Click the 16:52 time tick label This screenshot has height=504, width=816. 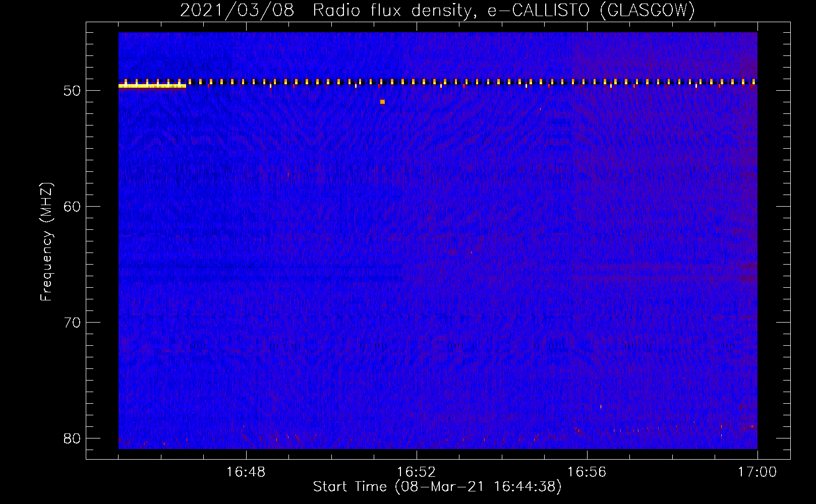pos(417,472)
